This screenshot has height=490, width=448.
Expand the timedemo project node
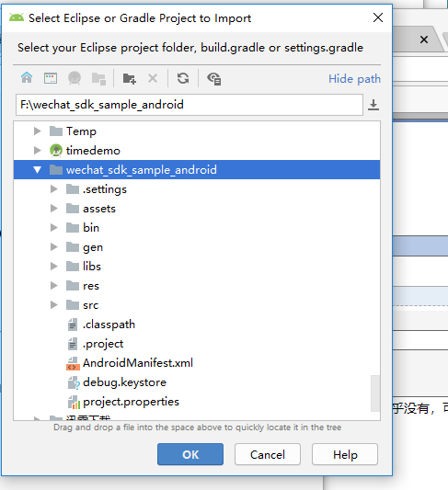37,151
